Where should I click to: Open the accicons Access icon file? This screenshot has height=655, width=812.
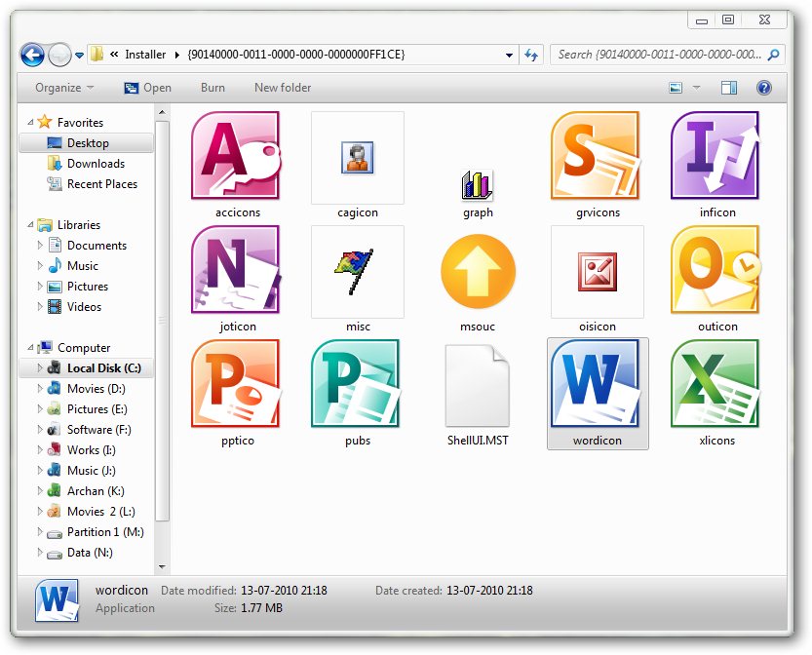pos(236,158)
